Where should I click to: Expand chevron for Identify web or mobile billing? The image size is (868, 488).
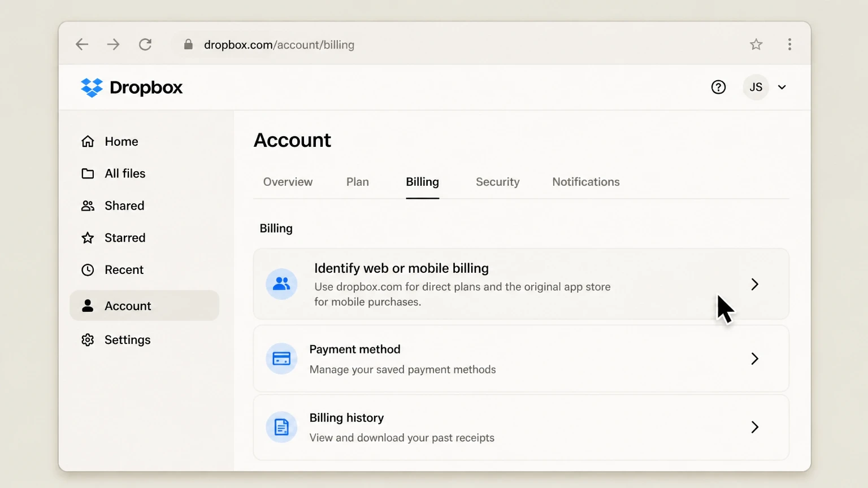click(755, 284)
